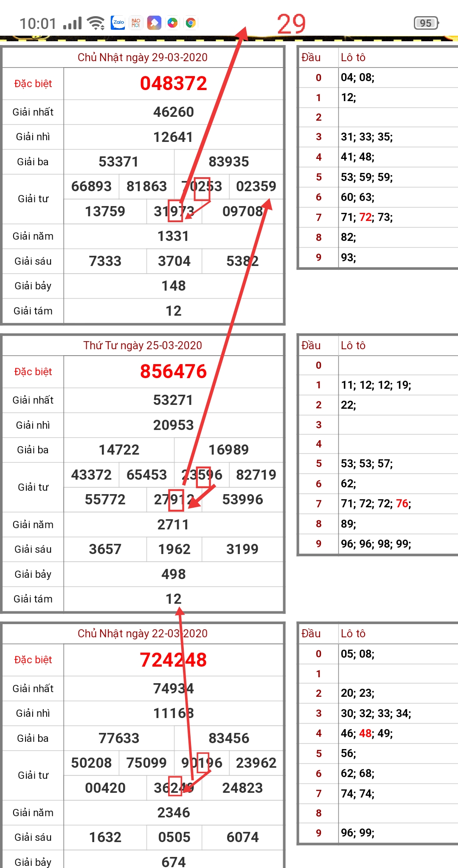Tap special prize number 856476
Image resolution: width=458 pixels, height=868 pixels.
(173, 371)
